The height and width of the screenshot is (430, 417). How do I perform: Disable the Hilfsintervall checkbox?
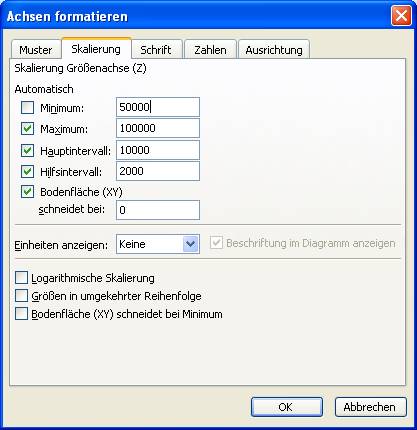tap(27, 172)
